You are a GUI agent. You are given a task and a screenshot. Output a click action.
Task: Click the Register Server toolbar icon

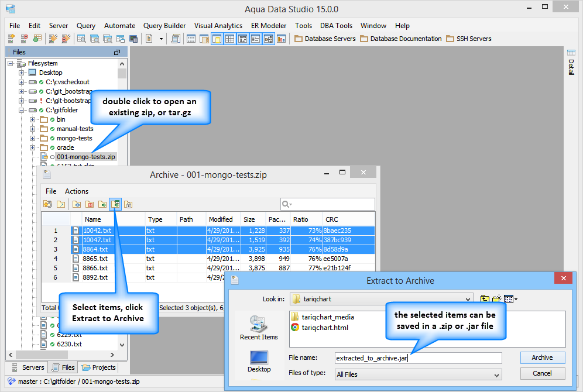click(x=11, y=39)
